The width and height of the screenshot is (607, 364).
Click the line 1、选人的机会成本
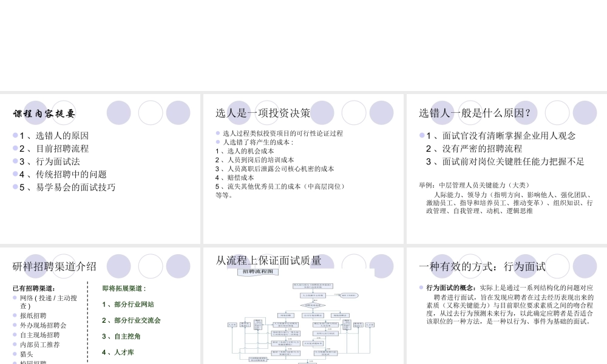245,151
